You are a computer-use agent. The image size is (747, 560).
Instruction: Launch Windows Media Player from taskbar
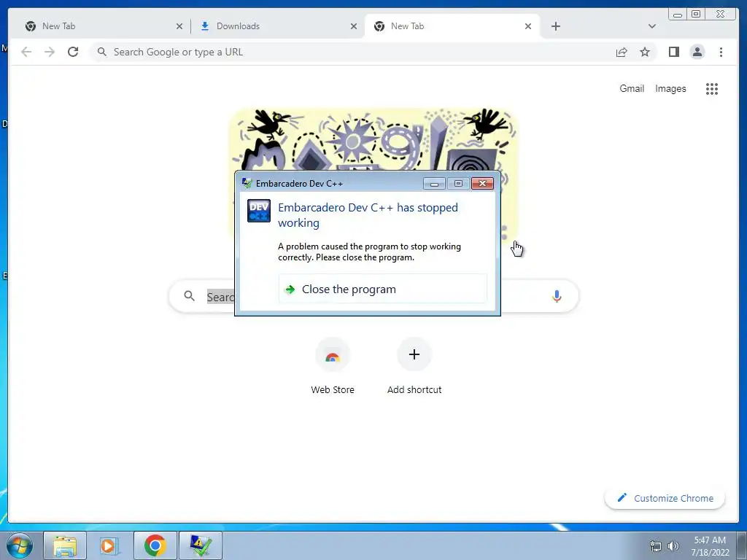point(109,545)
